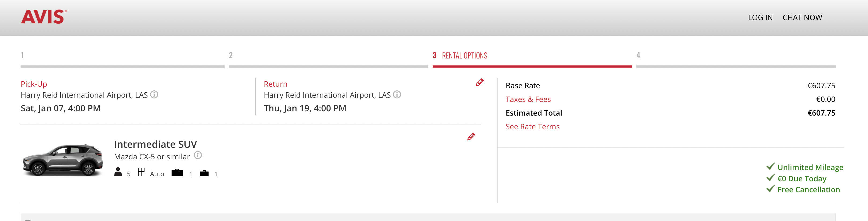
Task: Go to step 1 of booking
Action: pyautogui.click(x=22, y=56)
